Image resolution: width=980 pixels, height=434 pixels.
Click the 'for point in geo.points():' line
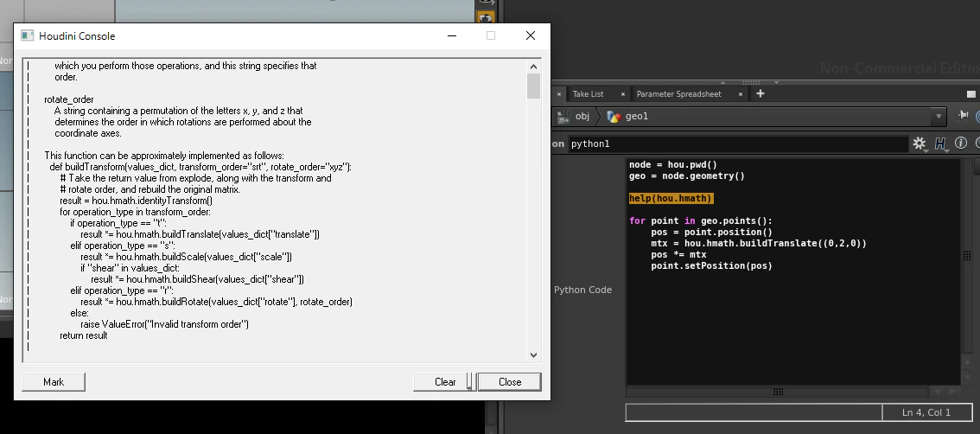tap(700, 220)
